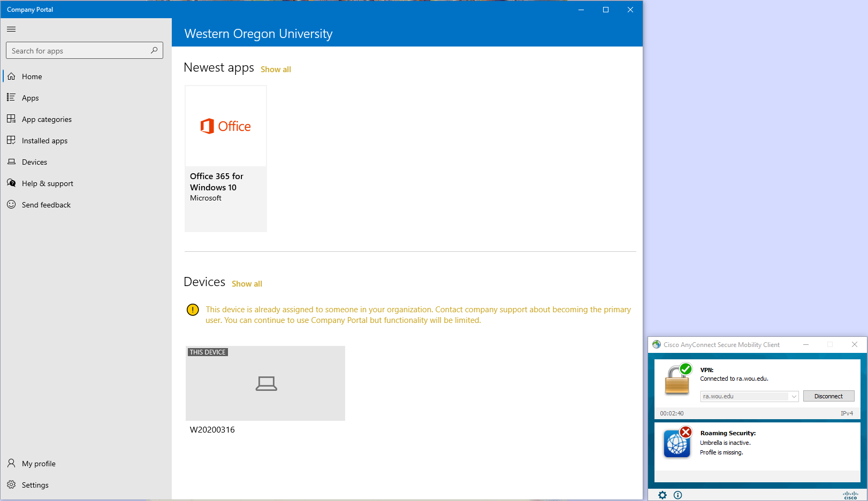Click the Devices laptop icon in sidebar

[x=11, y=161]
